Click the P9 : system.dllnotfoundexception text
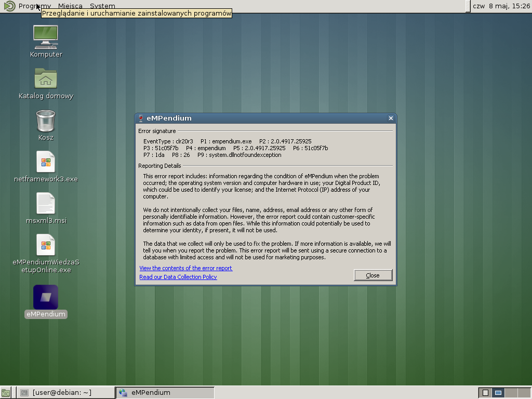This screenshot has height=399, width=532. pyautogui.click(x=239, y=155)
